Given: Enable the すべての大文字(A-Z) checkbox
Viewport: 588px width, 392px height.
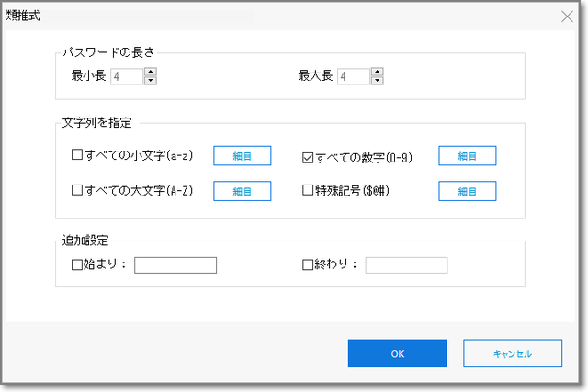Looking at the screenshot, I should 77,191.
